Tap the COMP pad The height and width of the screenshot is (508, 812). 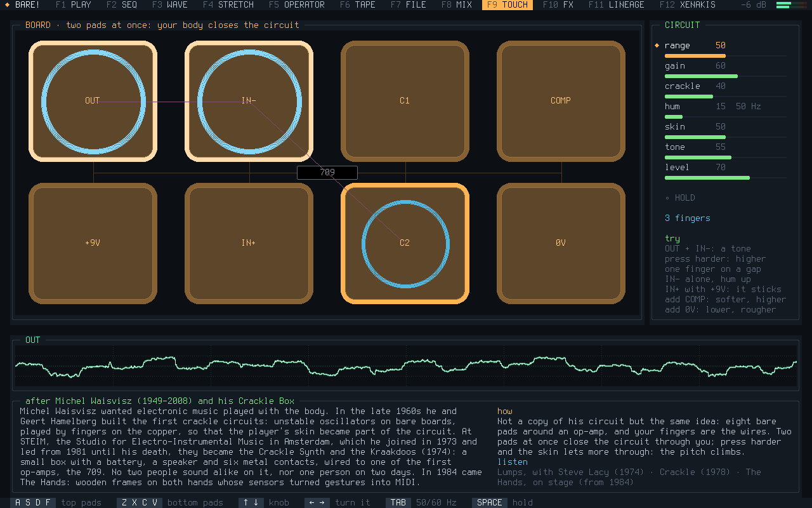561,101
